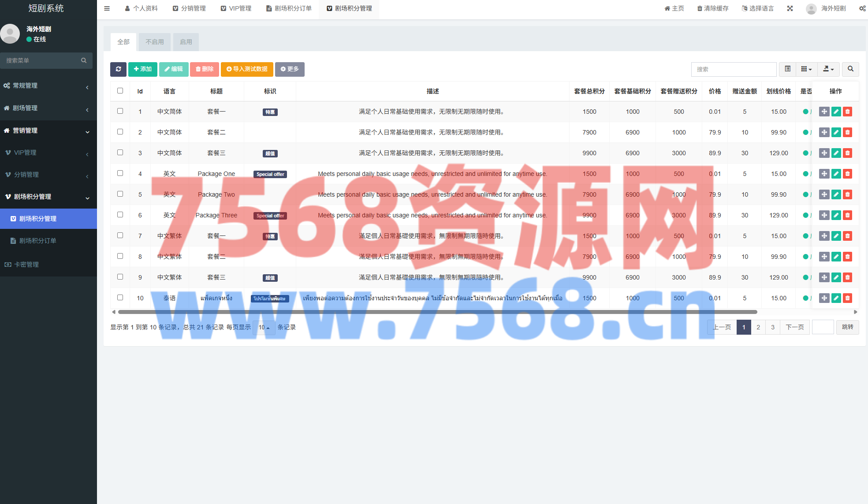Screen dimensions: 868x504
Task: Click the 导入测试数据 button
Action: [247, 69]
